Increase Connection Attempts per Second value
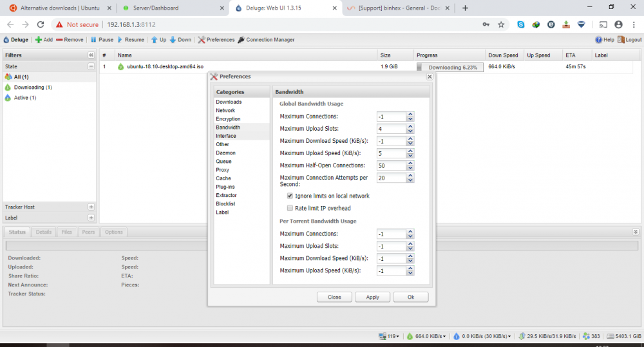Viewport: 644px width, 347px height. click(x=410, y=175)
